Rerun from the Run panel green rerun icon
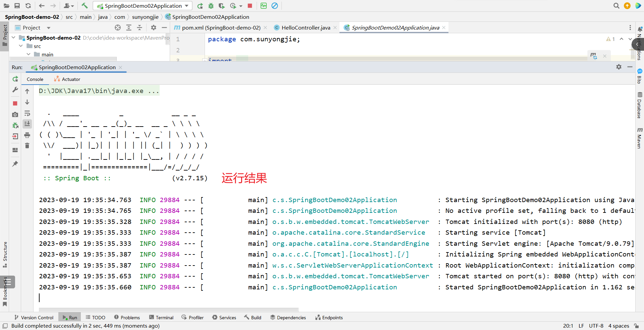The image size is (644, 330). pyautogui.click(x=15, y=79)
